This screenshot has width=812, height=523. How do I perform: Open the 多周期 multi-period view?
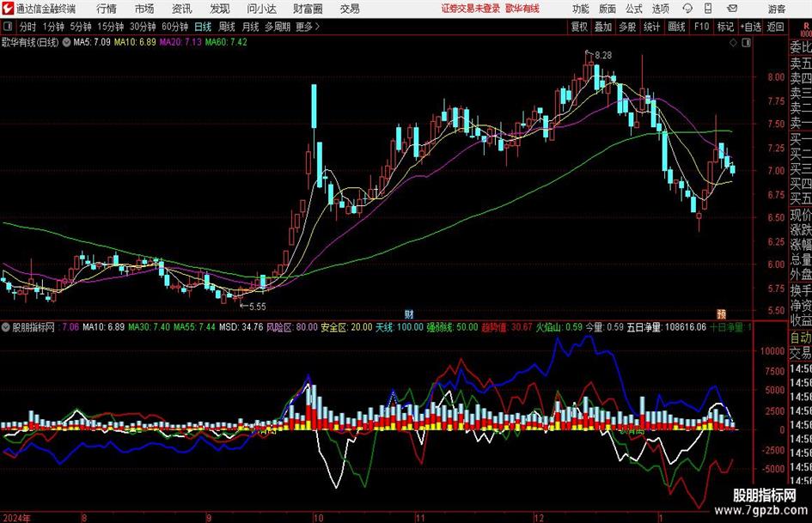point(278,27)
